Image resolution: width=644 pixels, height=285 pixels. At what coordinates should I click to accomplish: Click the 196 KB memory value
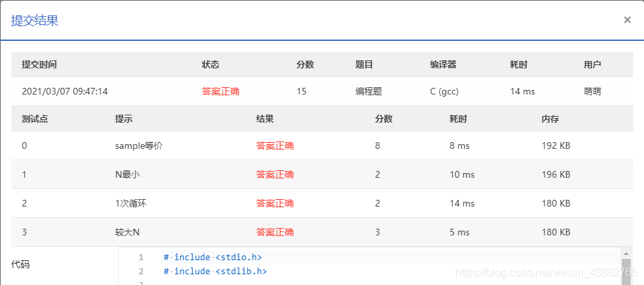coord(556,175)
